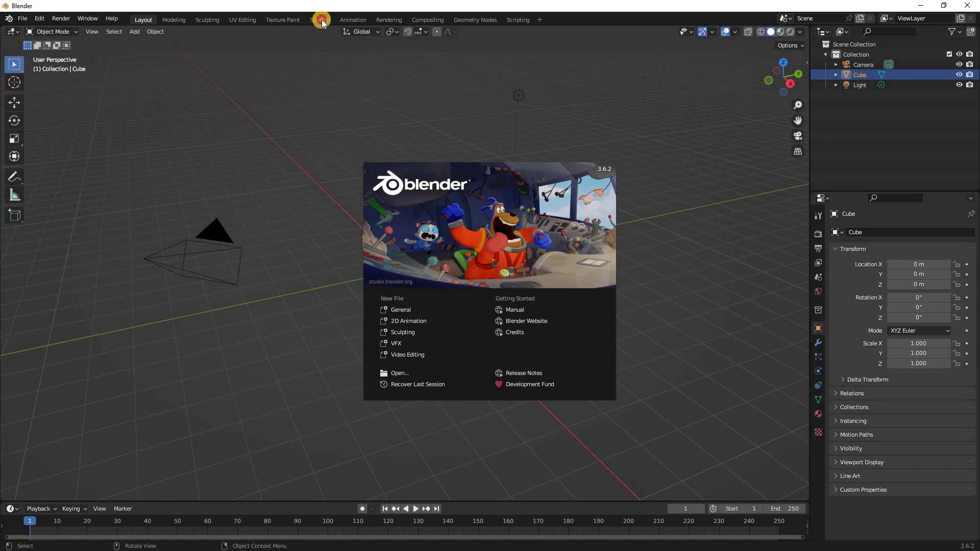Open the View Layer properties tab
This screenshot has height=551, width=980.
point(818,262)
